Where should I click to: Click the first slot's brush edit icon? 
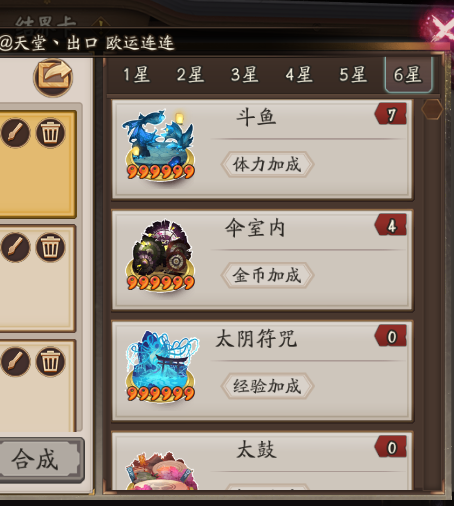pos(15,133)
